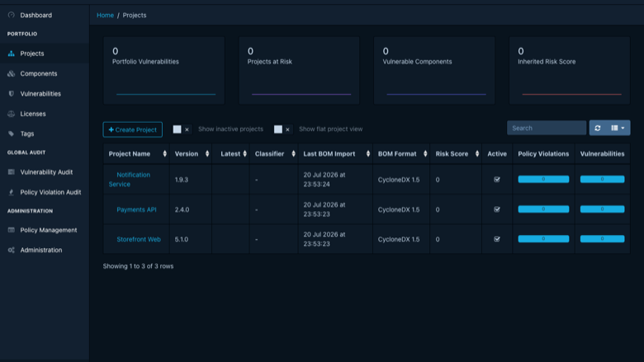Open Dashboard from sidebar
The width and height of the screenshot is (644, 362).
[36, 15]
